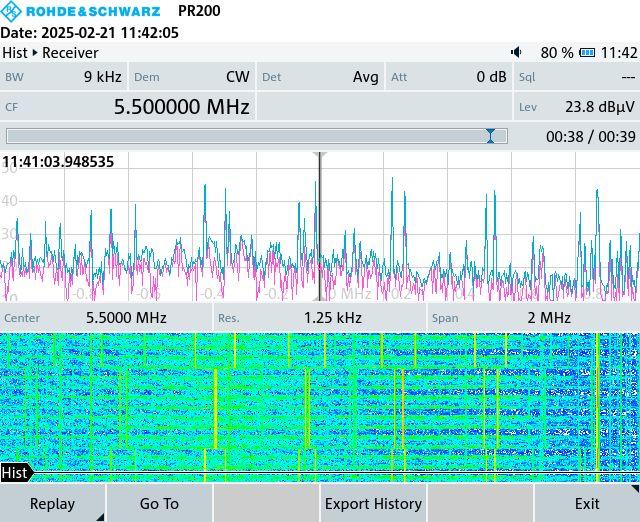Select the Res. 1.25 kHz field
Screen dimensions: 640x522
coord(320,318)
